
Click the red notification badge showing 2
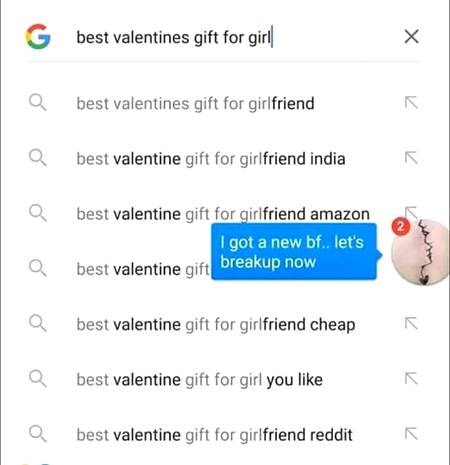pyautogui.click(x=401, y=227)
